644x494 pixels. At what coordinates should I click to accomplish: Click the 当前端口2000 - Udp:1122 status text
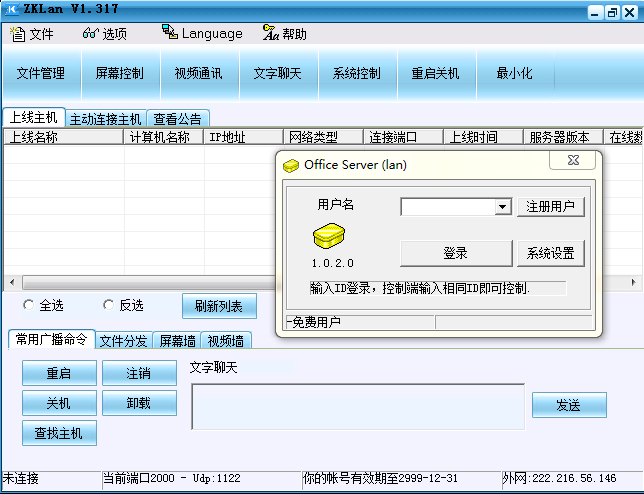point(172,478)
